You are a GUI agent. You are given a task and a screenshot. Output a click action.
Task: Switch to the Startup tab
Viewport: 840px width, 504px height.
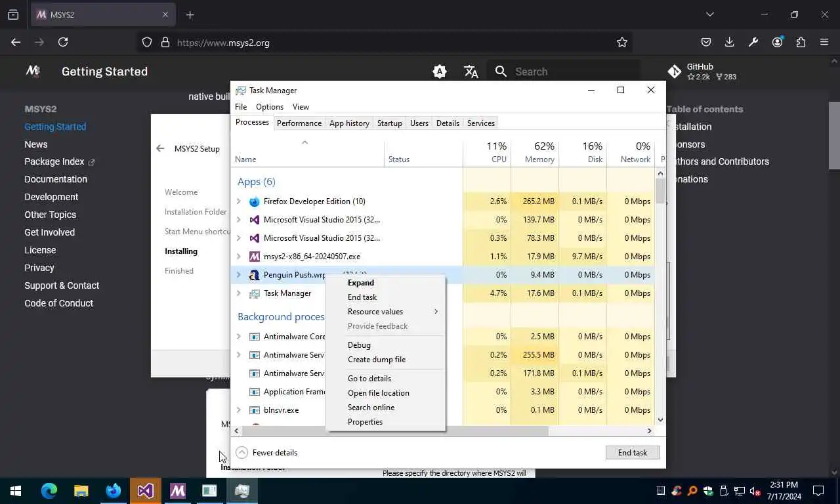pos(390,123)
